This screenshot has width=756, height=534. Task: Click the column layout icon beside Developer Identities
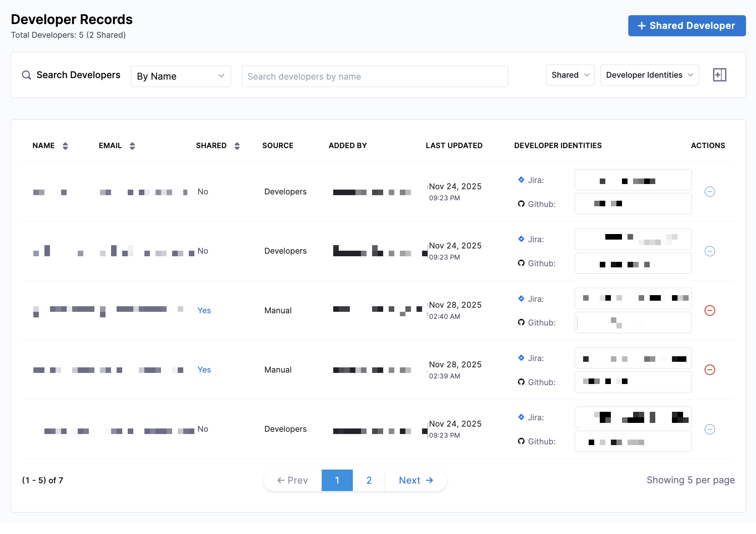tap(719, 75)
